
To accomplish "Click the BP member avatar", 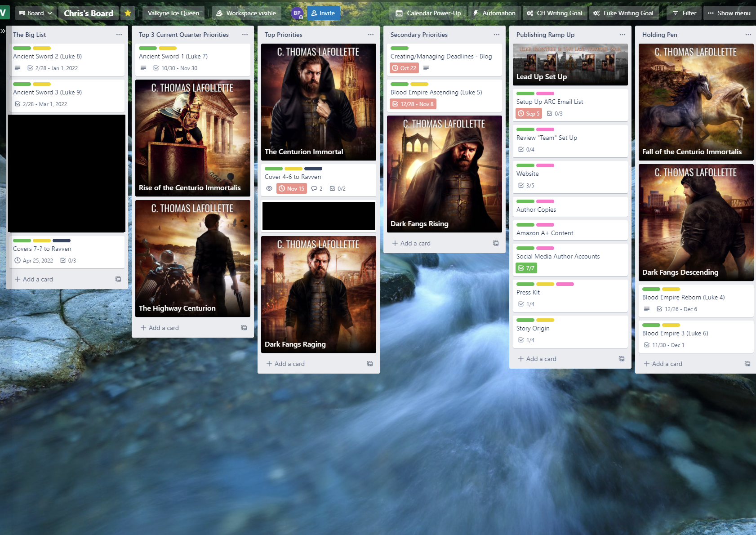I will pos(297,13).
